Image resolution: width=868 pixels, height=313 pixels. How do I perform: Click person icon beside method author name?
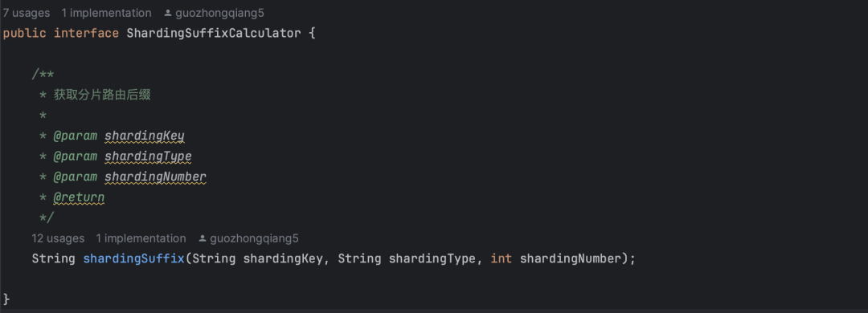click(x=203, y=238)
